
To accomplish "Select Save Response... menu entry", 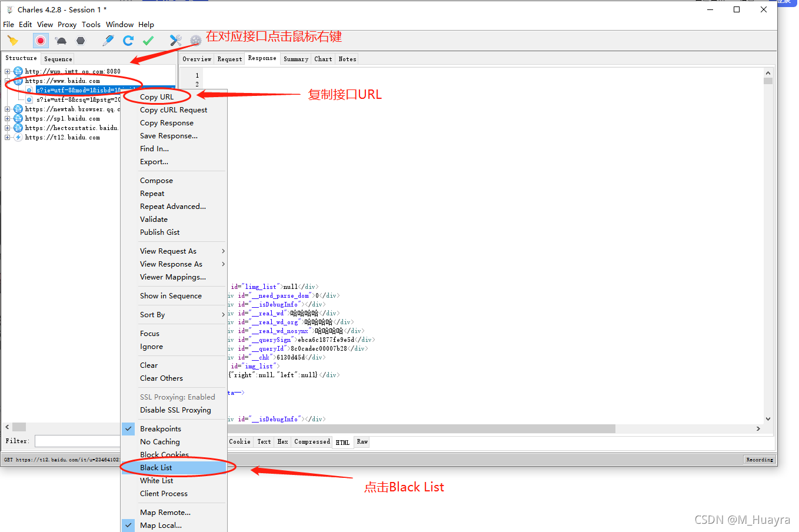I will pos(174,136).
